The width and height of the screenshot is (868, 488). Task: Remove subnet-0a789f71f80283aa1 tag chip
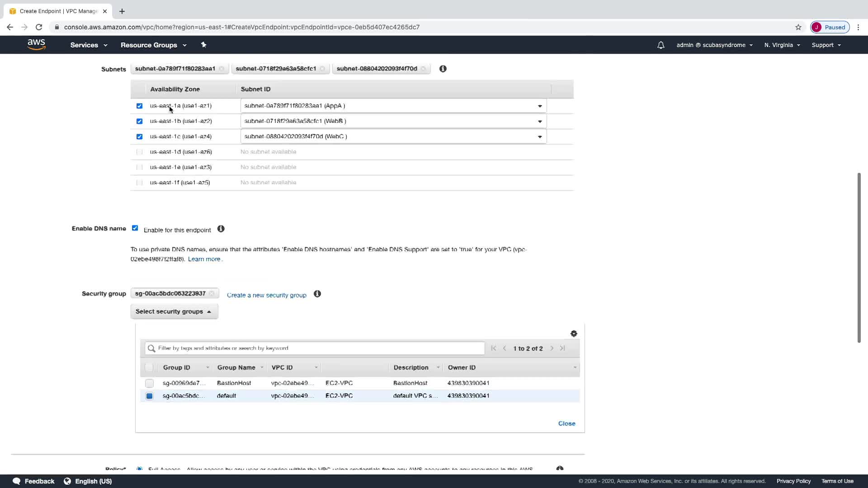click(x=222, y=69)
